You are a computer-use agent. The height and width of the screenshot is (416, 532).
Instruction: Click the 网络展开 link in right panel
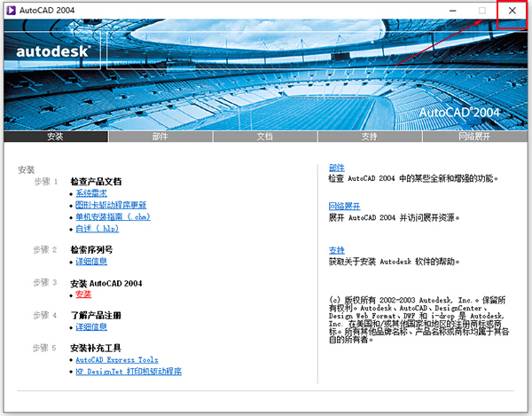(344, 207)
